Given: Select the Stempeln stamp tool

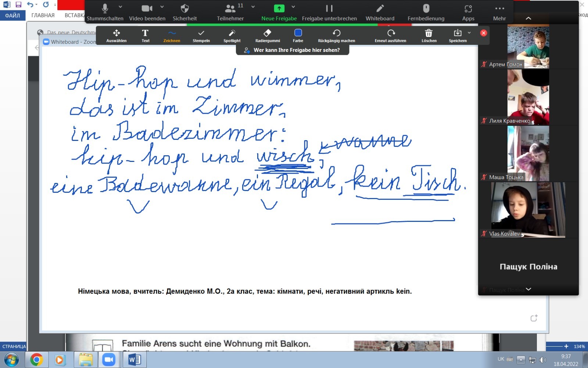Looking at the screenshot, I should pyautogui.click(x=201, y=36).
